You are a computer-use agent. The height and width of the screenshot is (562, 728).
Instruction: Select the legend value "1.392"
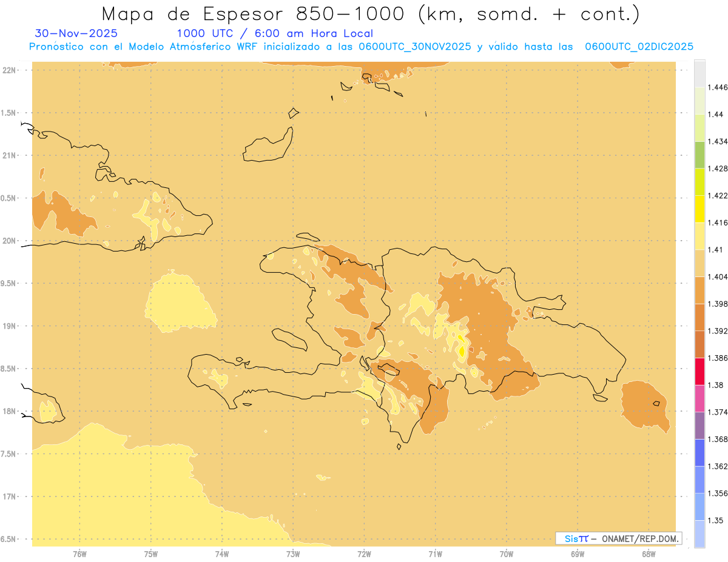point(718,331)
